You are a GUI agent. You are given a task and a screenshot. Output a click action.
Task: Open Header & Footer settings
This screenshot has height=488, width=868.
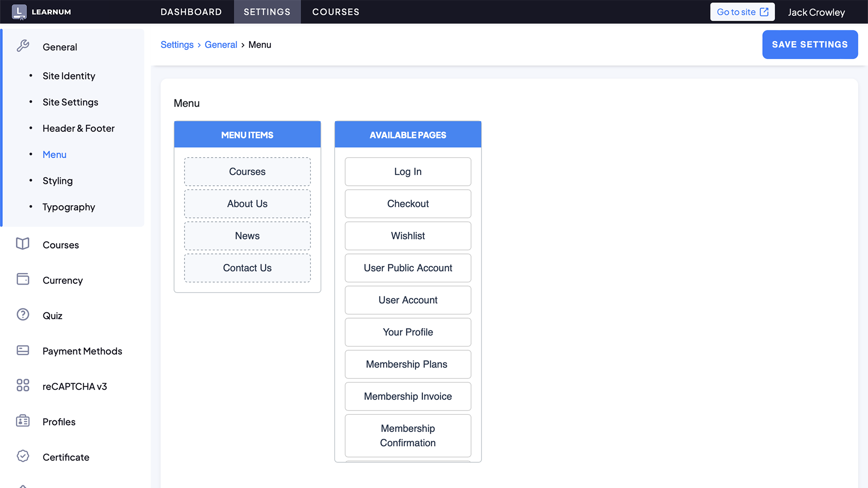tap(78, 128)
